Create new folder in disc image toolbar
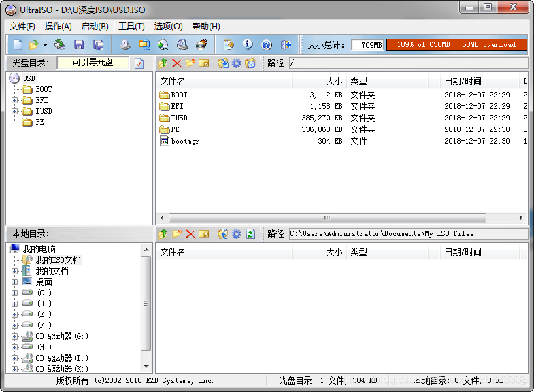Screen dimensions: 534x392 pyautogui.click(x=190, y=63)
